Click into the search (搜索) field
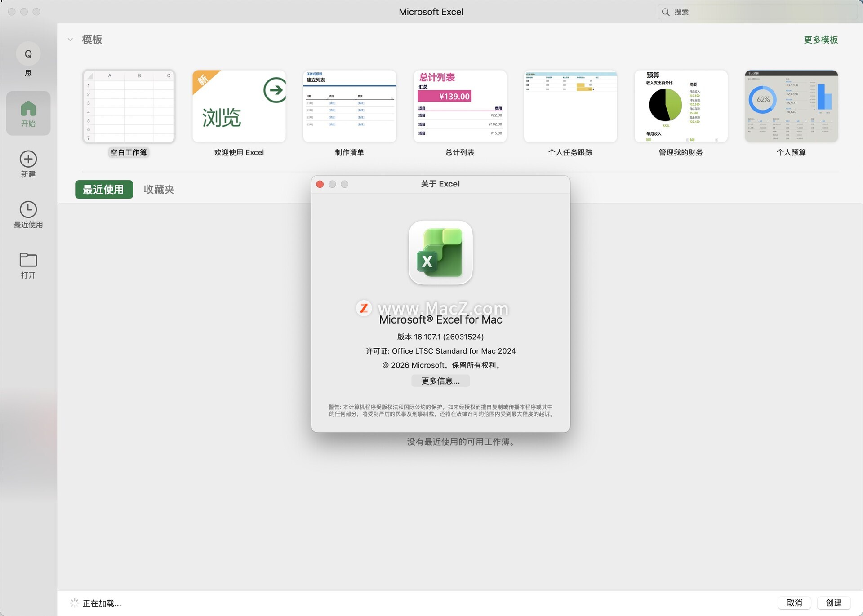This screenshot has width=863, height=616. tap(760, 12)
